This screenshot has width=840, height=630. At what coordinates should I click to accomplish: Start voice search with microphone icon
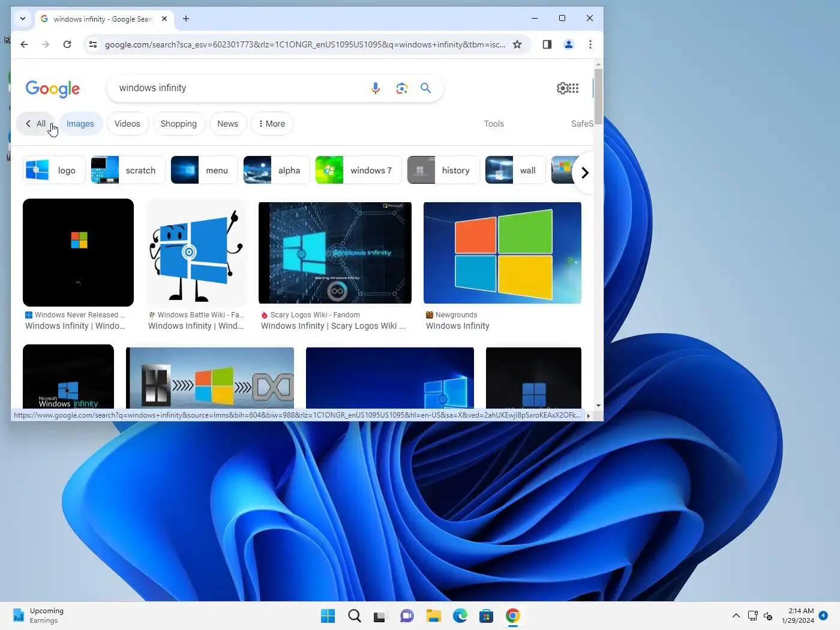coord(376,88)
